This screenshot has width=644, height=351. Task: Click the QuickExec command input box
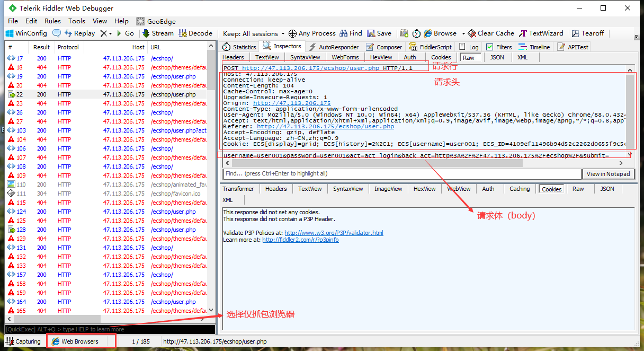(111, 329)
